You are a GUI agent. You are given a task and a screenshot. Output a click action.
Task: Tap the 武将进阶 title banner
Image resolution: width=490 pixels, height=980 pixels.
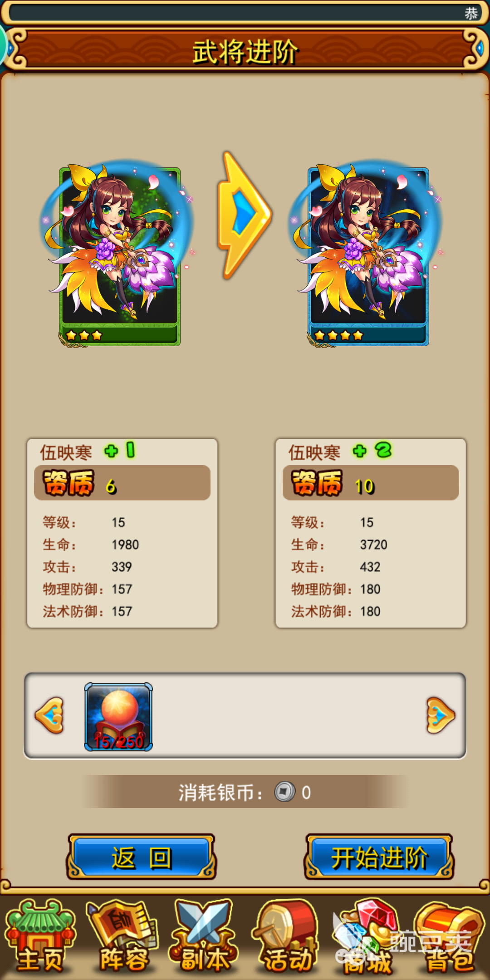click(x=245, y=50)
